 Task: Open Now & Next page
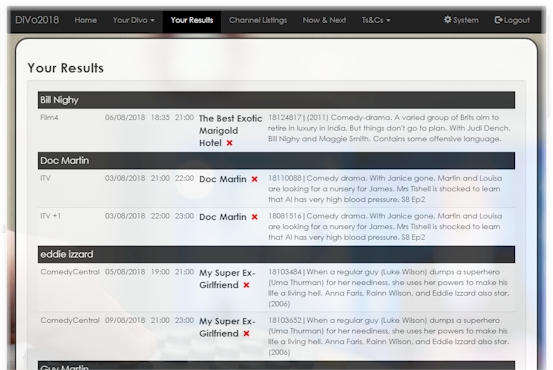[x=324, y=20]
